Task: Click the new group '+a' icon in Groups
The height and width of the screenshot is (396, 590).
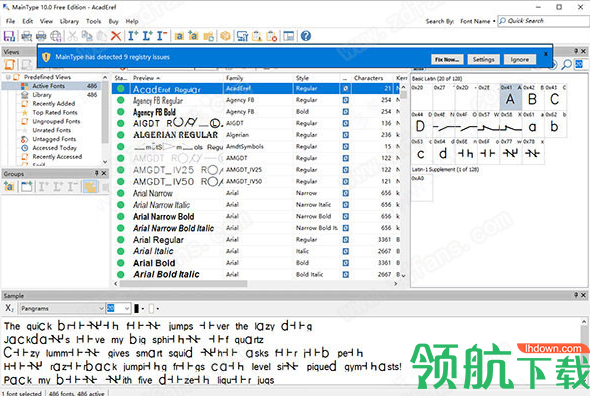Action: tap(9, 186)
